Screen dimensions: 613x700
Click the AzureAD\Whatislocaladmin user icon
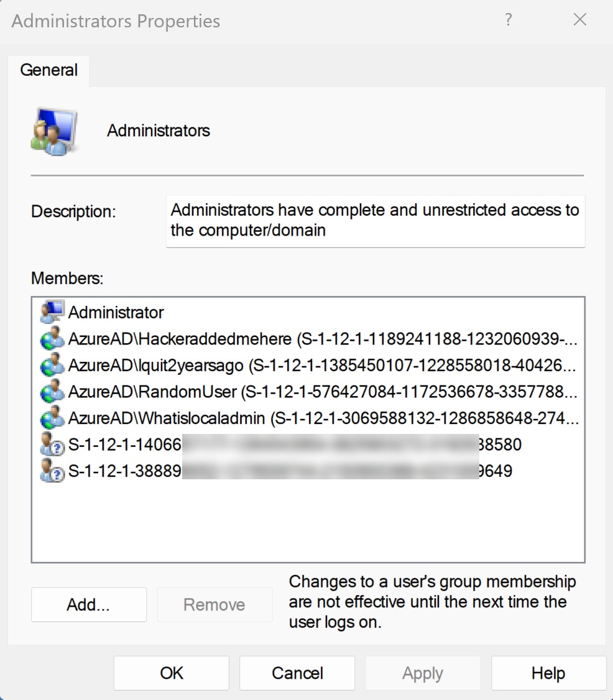pos(52,418)
